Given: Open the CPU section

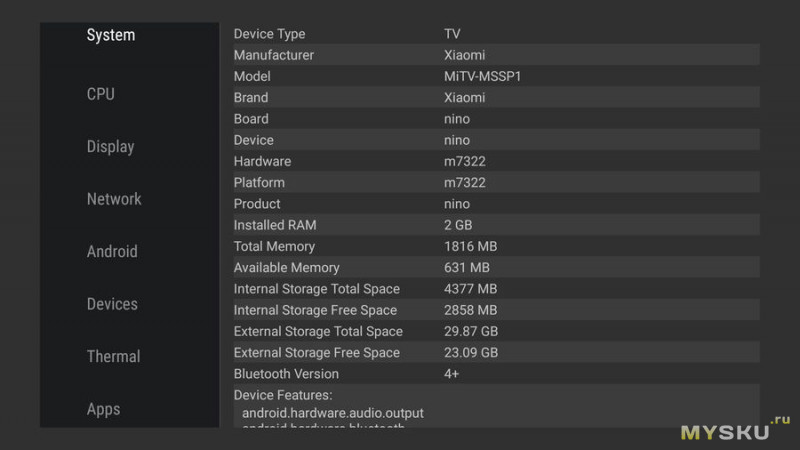Looking at the screenshot, I should pos(101,94).
